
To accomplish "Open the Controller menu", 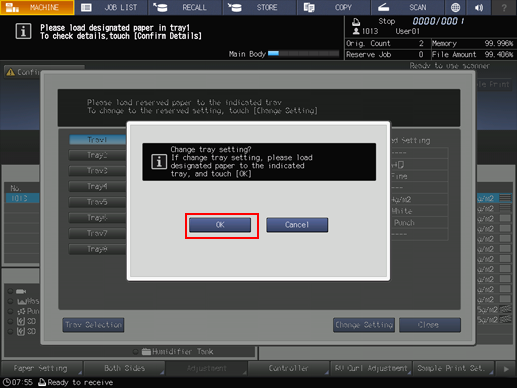I will (289, 368).
